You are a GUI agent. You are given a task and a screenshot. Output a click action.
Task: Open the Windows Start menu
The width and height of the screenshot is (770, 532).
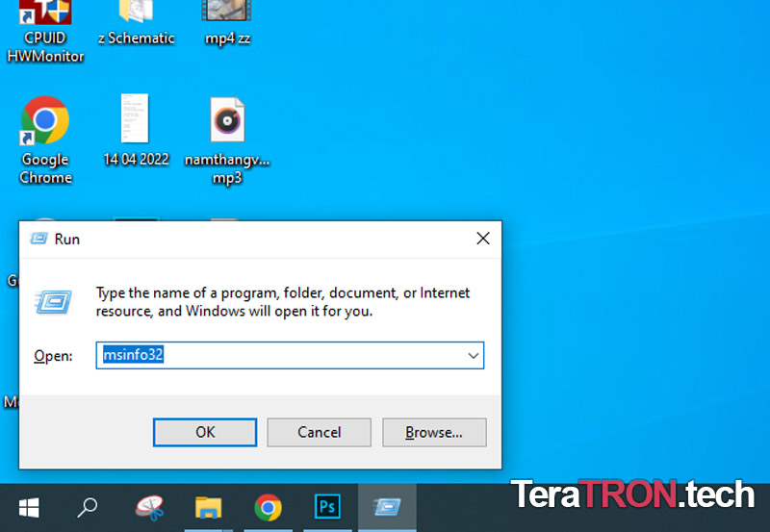(x=29, y=507)
